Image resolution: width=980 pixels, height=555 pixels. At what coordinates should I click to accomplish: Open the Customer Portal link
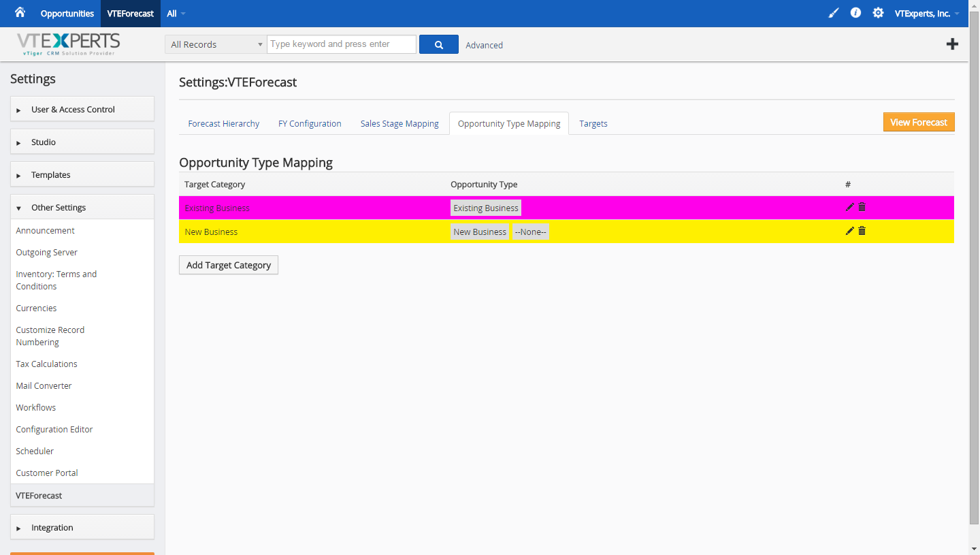pyautogui.click(x=47, y=473)
